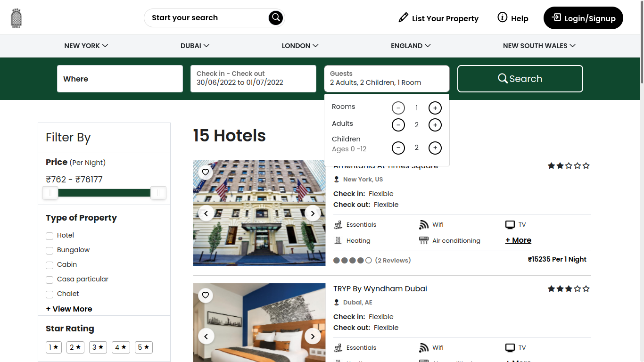
Task: Click the hotel logo in the top left
Action: point(17,17)
